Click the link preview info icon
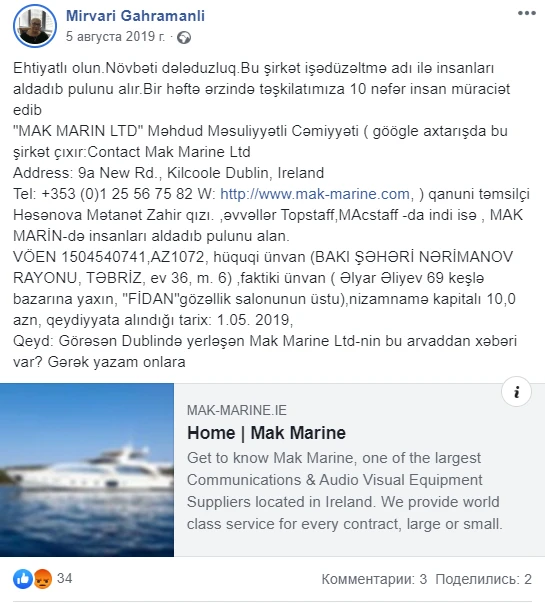545x603 pixels. (x=517, y=391)
